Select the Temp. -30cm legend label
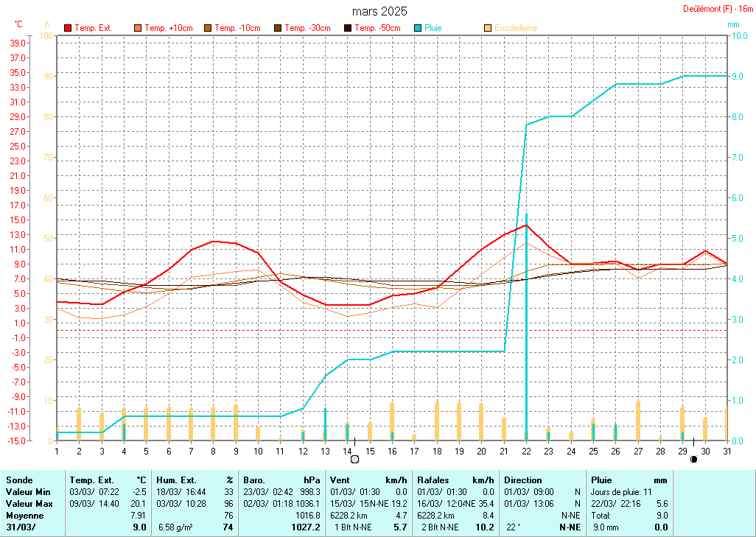This screenshot has width=756, height=537. pos(307,28)
